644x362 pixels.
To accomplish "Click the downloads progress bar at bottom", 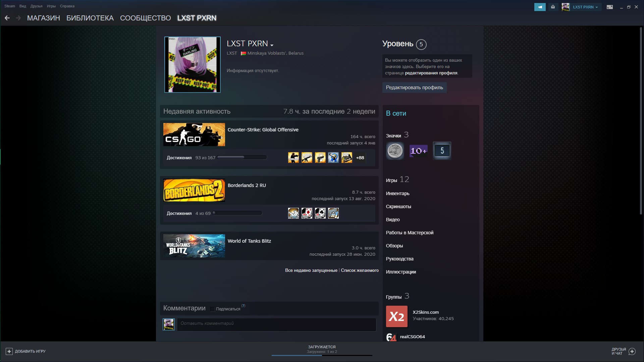I will pos(322,355).
